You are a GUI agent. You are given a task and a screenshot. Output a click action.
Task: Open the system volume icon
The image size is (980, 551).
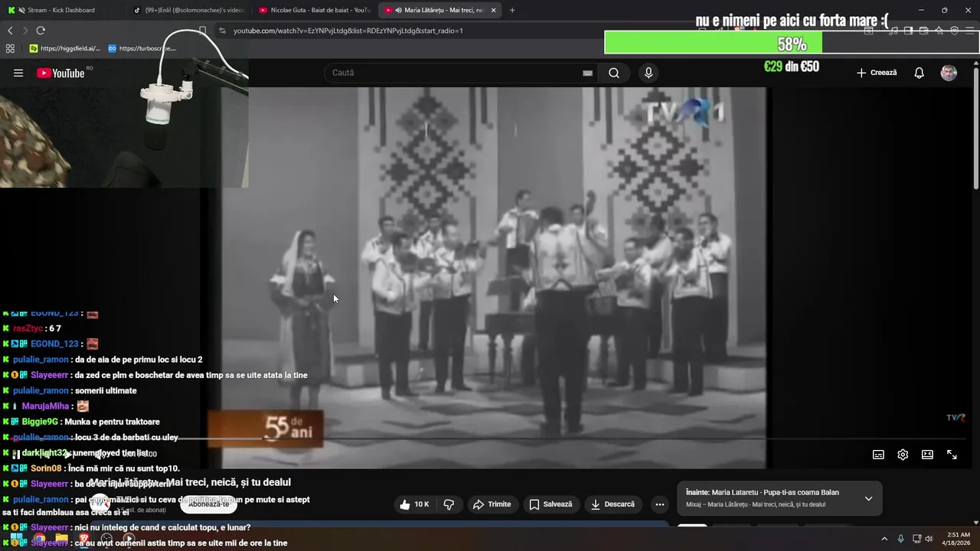coord(929,539)
